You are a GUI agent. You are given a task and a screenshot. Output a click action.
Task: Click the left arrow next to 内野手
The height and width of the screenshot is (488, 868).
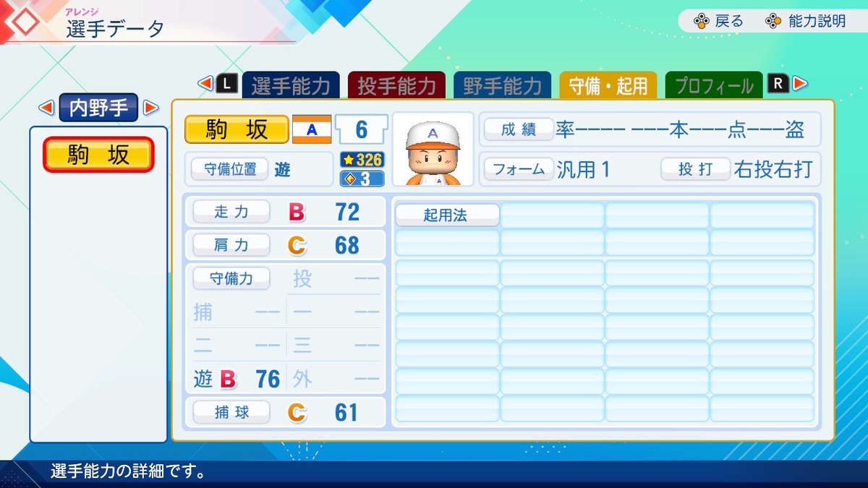[x=46, y=108]
